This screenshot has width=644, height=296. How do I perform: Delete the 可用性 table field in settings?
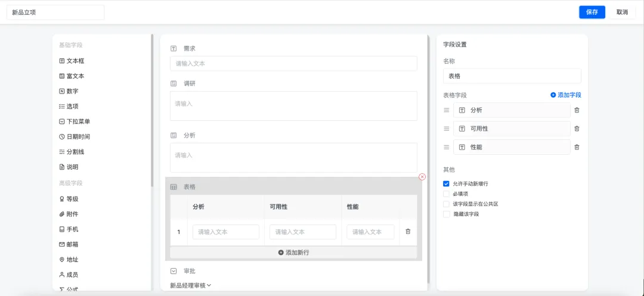577,129
